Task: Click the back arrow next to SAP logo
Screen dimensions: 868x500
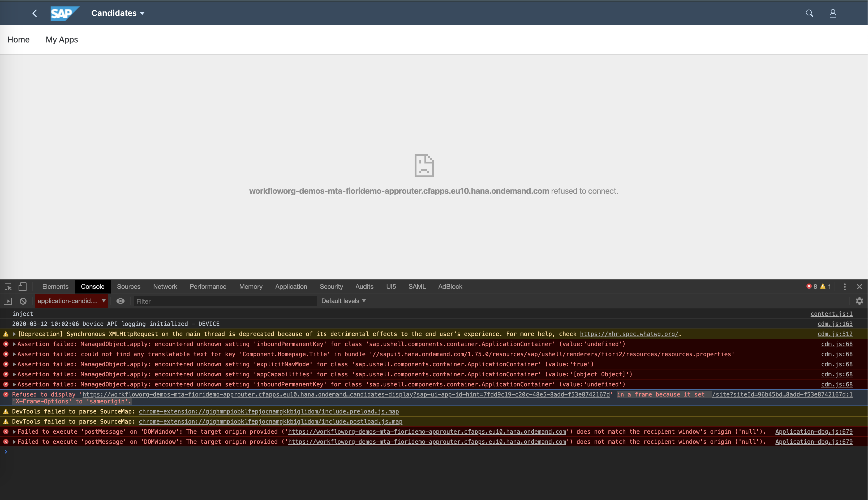Action: (x=35, y=13)
